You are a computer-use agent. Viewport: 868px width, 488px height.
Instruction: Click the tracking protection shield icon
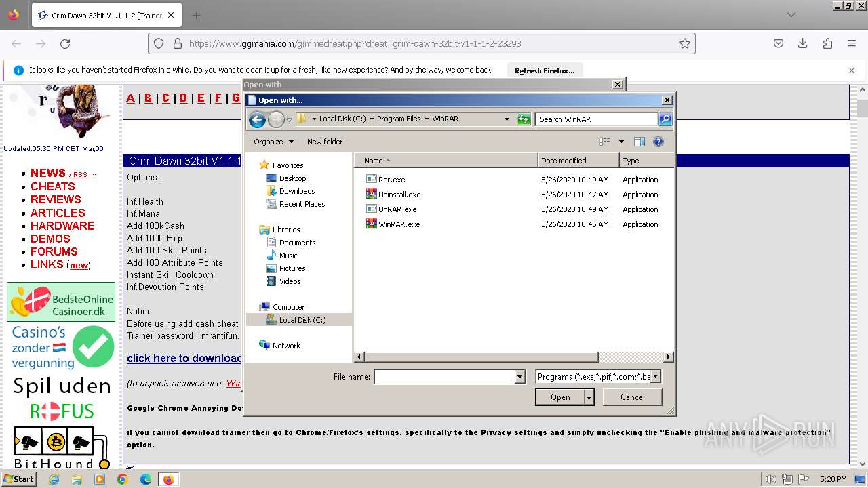pos(159,43)
